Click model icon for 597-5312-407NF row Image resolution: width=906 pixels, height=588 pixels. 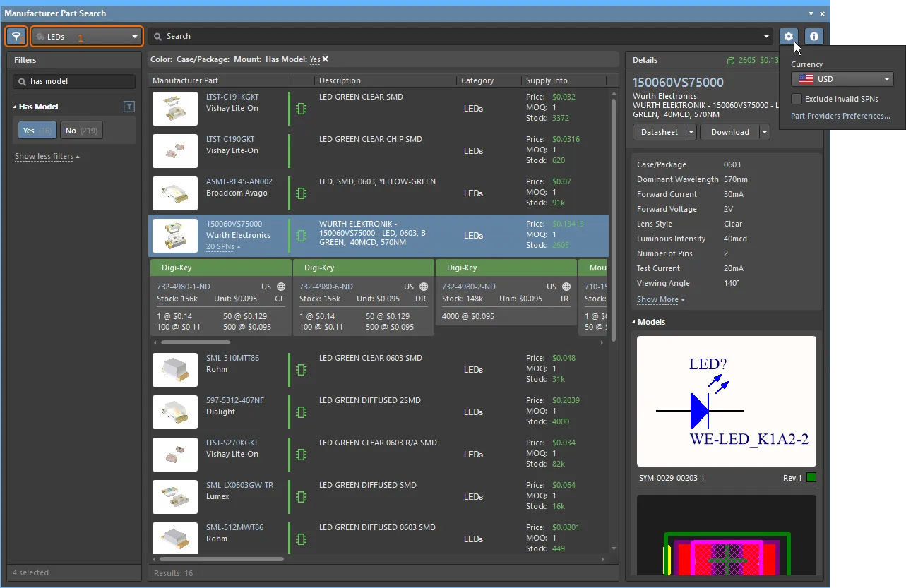[301, 412]
